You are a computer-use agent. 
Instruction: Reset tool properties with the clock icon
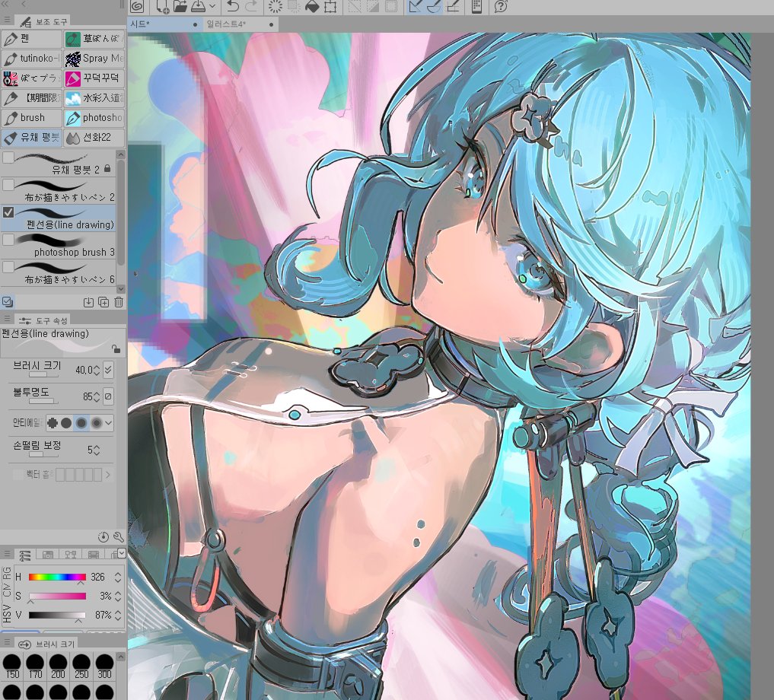click(x=104, y=537)
